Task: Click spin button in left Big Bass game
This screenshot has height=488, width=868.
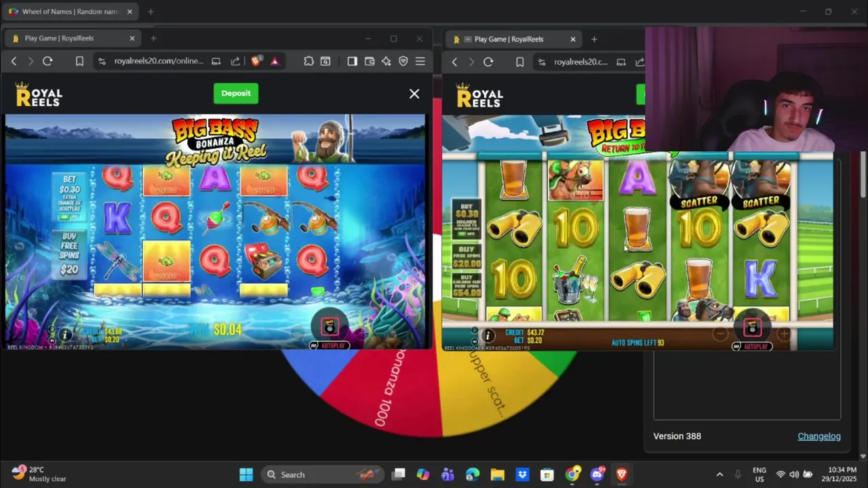Action: [330, 327]
